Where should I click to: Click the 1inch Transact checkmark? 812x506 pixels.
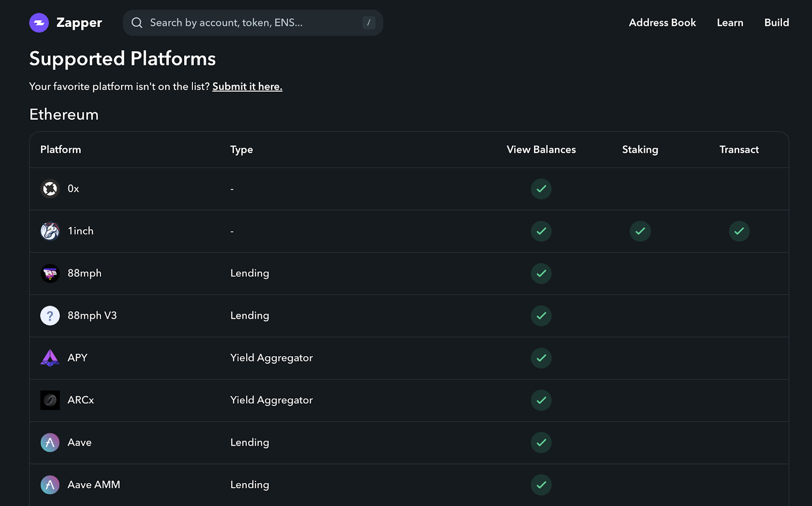click(x=739, y=231)
